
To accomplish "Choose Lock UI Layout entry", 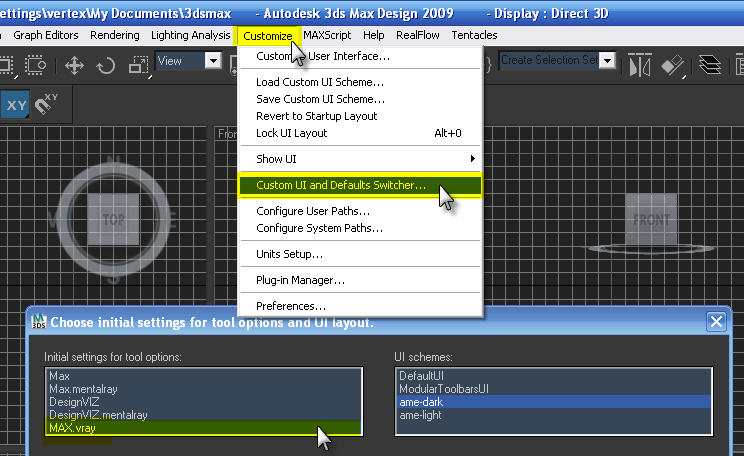I will (x=360, y=133).
